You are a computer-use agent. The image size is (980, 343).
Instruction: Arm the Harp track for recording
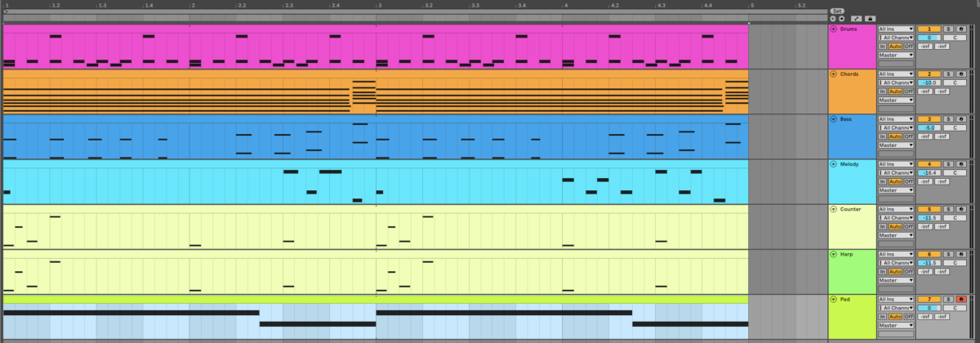(x=960, y=254)
